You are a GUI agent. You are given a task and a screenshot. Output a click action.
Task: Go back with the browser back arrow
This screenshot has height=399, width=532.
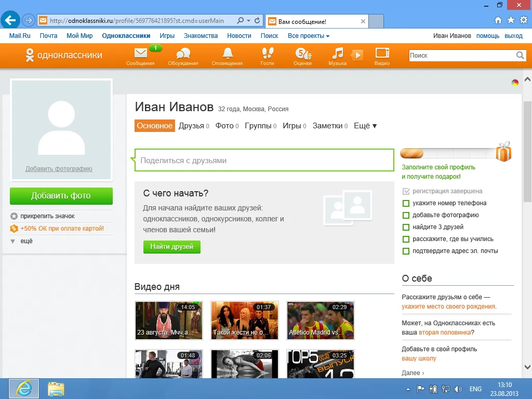coord(10,20)
